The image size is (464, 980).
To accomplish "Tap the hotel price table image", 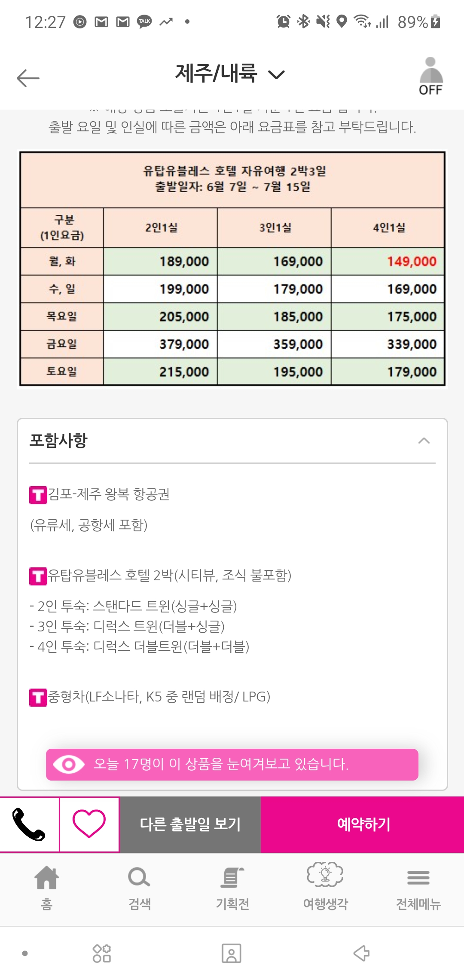I will 232,269.
